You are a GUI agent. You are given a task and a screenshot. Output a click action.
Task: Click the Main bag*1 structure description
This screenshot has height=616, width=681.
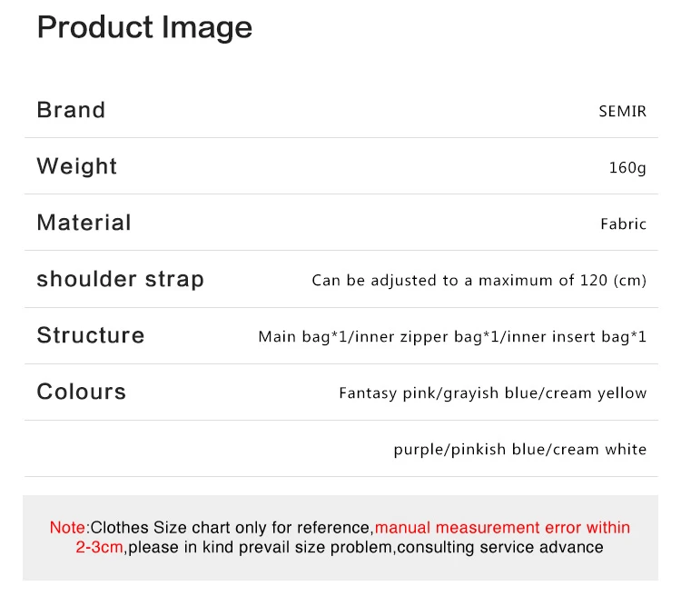click(x=302, y=337)
